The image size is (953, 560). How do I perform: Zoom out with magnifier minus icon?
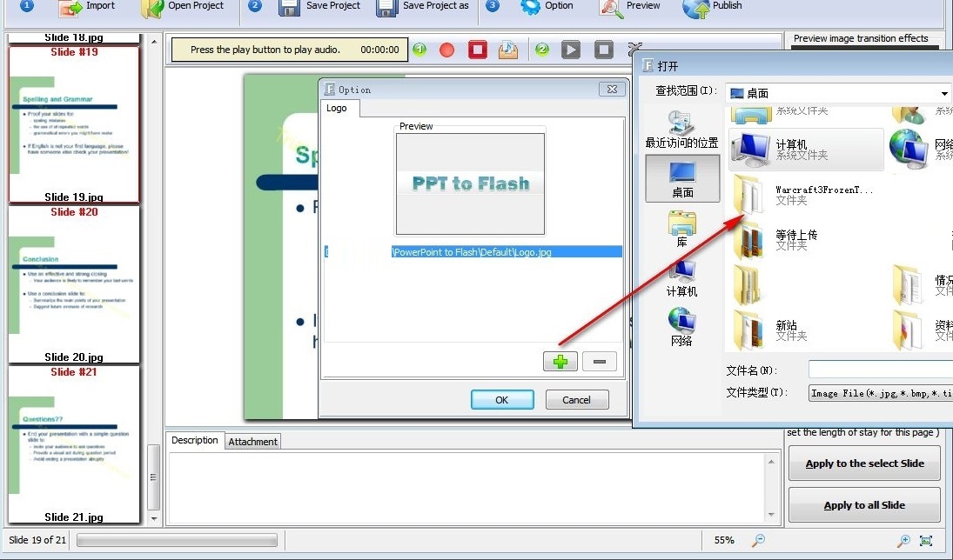(x=759, y=540)
